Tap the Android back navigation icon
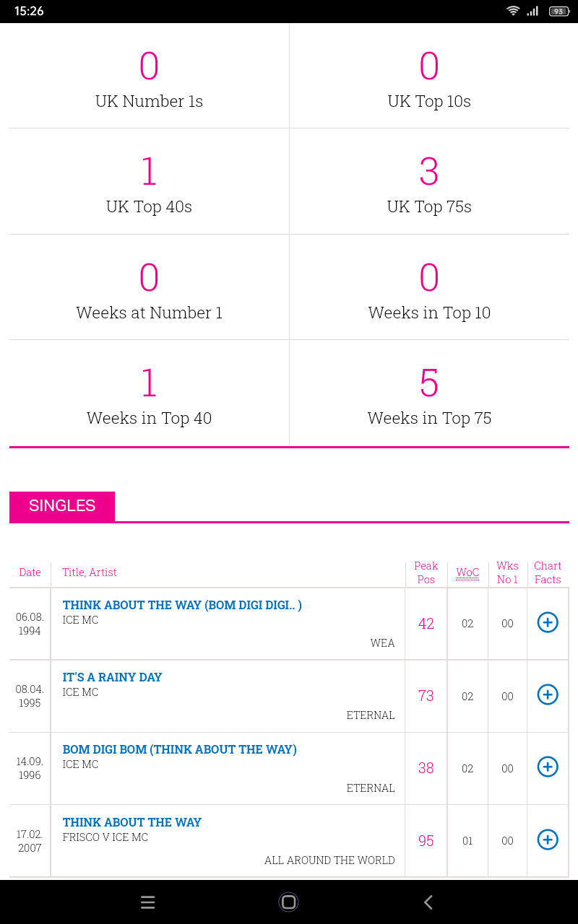Image resolution: width=578 pixels, height=924 pixels. click(x=428, y=902)
